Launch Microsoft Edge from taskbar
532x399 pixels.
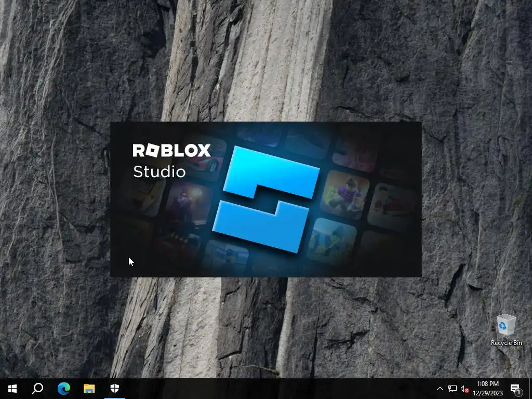[63, 388]
